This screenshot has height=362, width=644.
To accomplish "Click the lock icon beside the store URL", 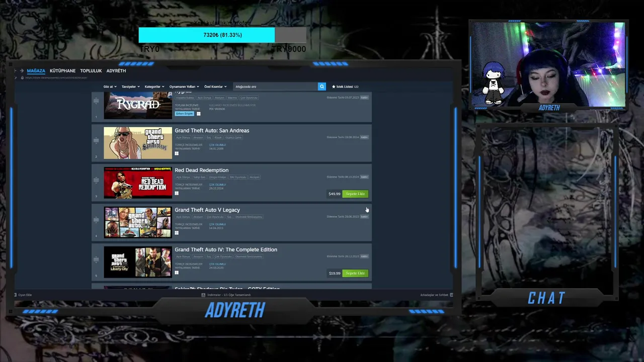I will (x=22, y=77).
